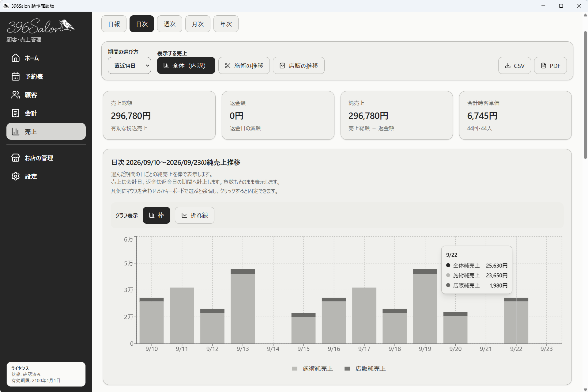Click the gear icon for 設定
The height and width of the screenshot is (392, 588).
(x=16, y=176)
